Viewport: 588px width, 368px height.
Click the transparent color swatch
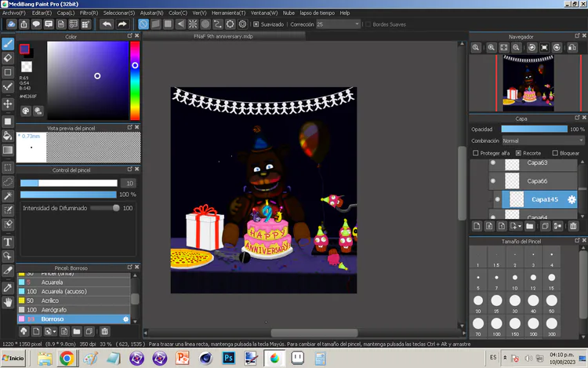(27, 67)
